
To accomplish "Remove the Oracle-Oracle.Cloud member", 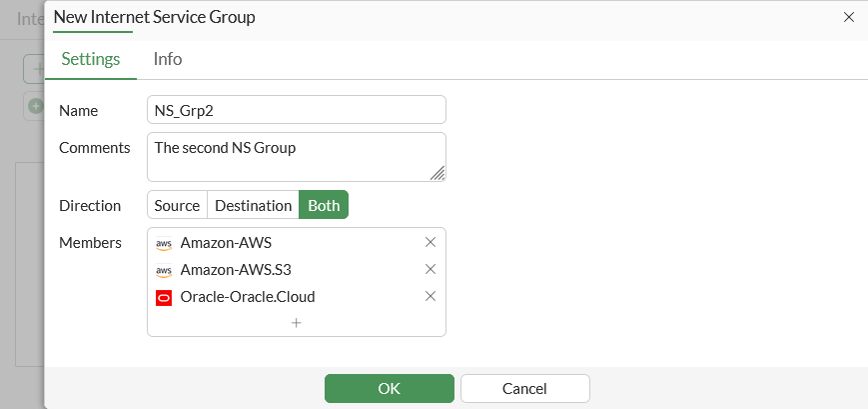I will (431, 296).
